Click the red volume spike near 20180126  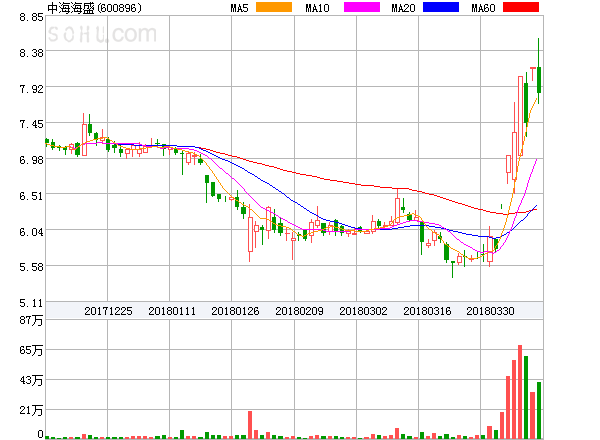point(250,425)
